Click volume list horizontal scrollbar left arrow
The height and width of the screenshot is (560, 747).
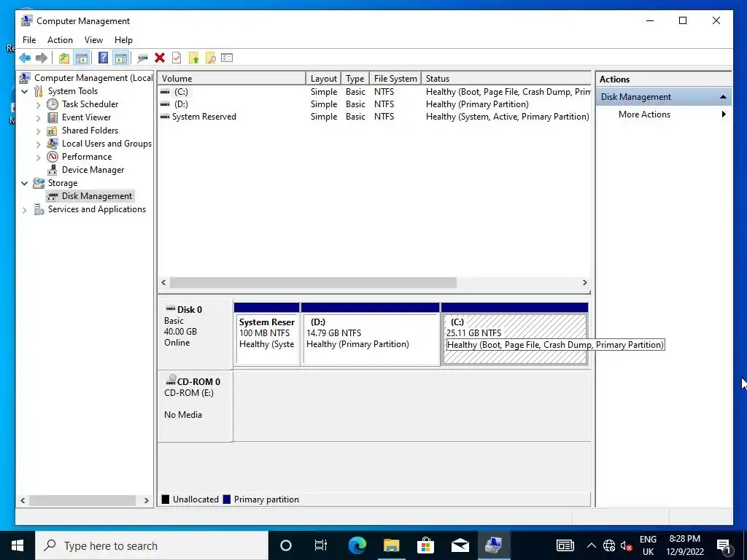tap(164, 282)
